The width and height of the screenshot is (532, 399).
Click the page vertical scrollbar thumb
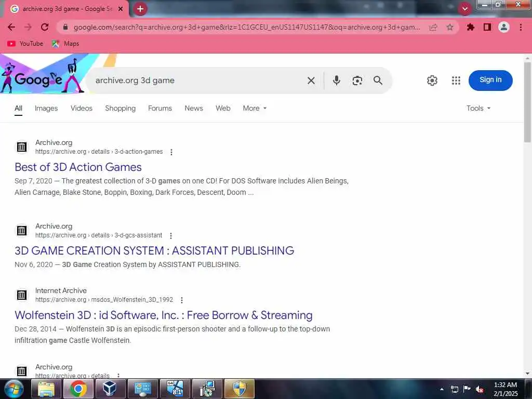[528, 102]
